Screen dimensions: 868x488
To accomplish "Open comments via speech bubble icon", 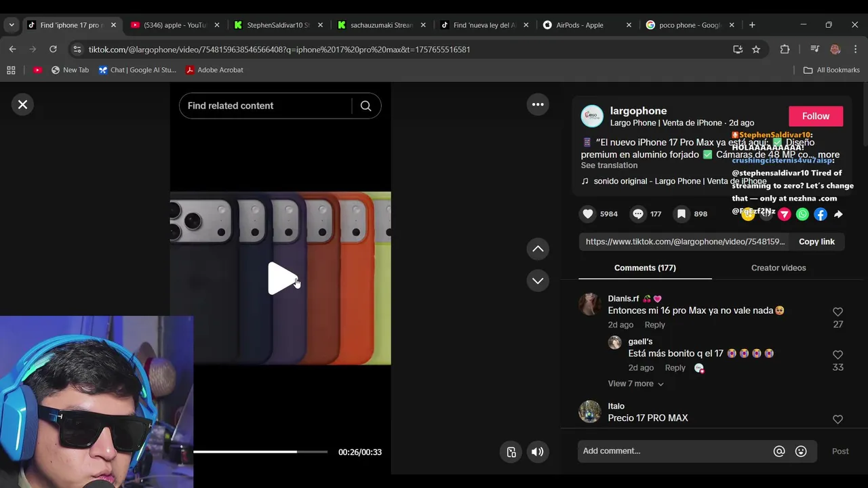I will point(638,213).
